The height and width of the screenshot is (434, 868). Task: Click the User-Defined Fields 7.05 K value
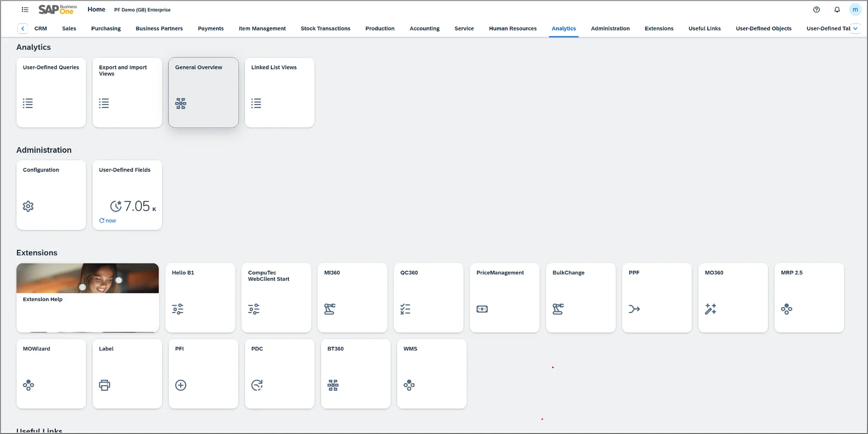pyautogui.click(x=133, y=206)
